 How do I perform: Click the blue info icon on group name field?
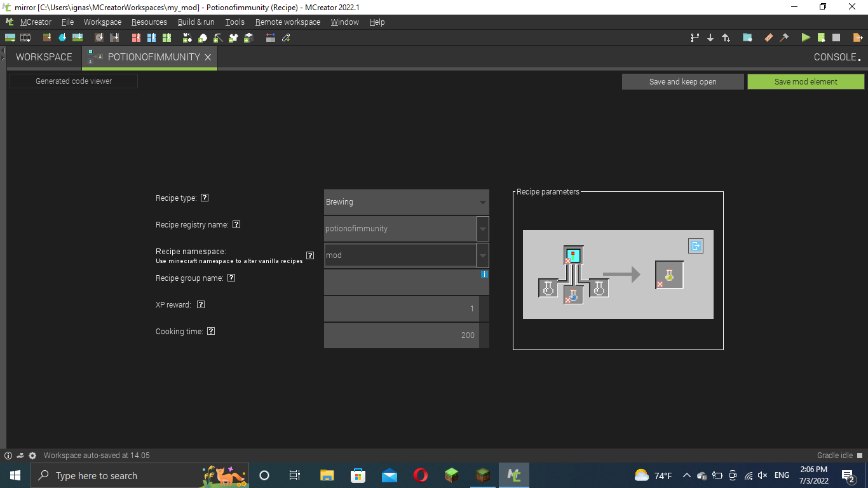pos(484,274)
